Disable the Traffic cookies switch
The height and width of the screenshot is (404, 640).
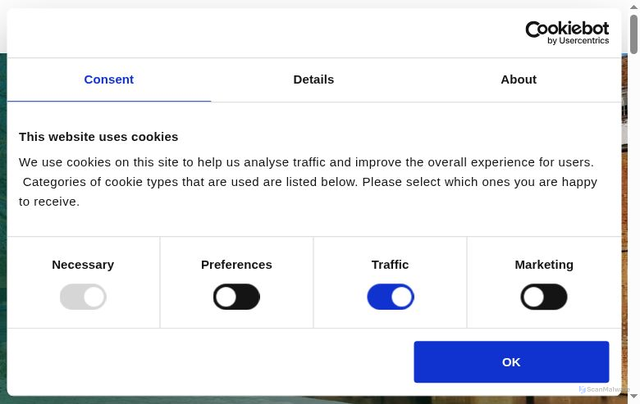coord(390,297)
